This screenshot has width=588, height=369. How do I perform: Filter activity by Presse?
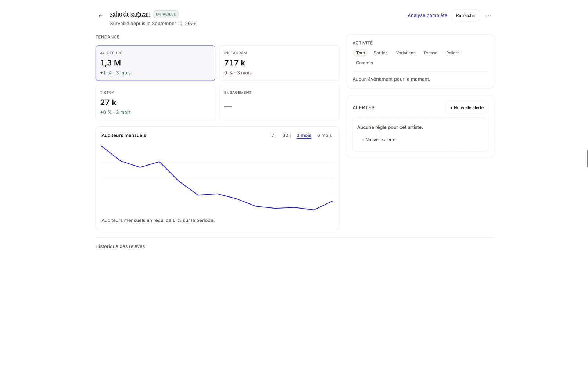[x=431, y=53]
